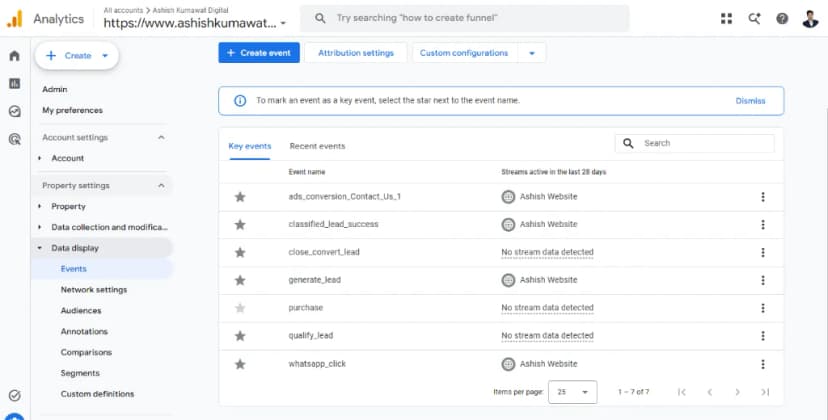Click stream globe icon in generate_lead row
The height and width of the screenshot is (420, 828).
(508, 280)
